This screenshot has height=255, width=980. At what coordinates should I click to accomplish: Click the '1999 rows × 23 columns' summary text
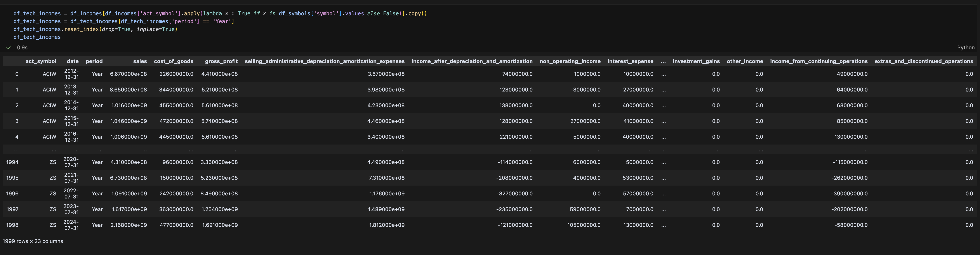(x=33, y=241)
